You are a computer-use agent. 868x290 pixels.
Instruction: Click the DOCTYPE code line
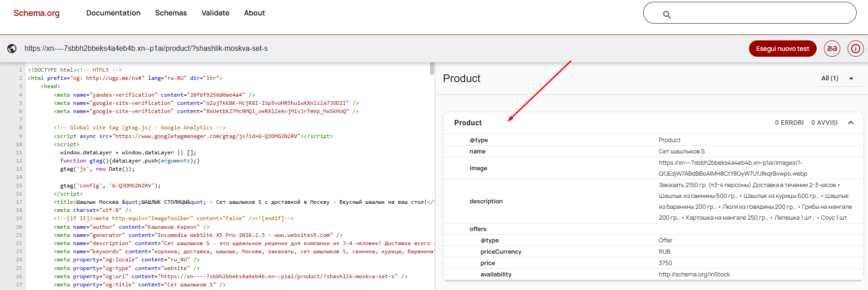75,70
